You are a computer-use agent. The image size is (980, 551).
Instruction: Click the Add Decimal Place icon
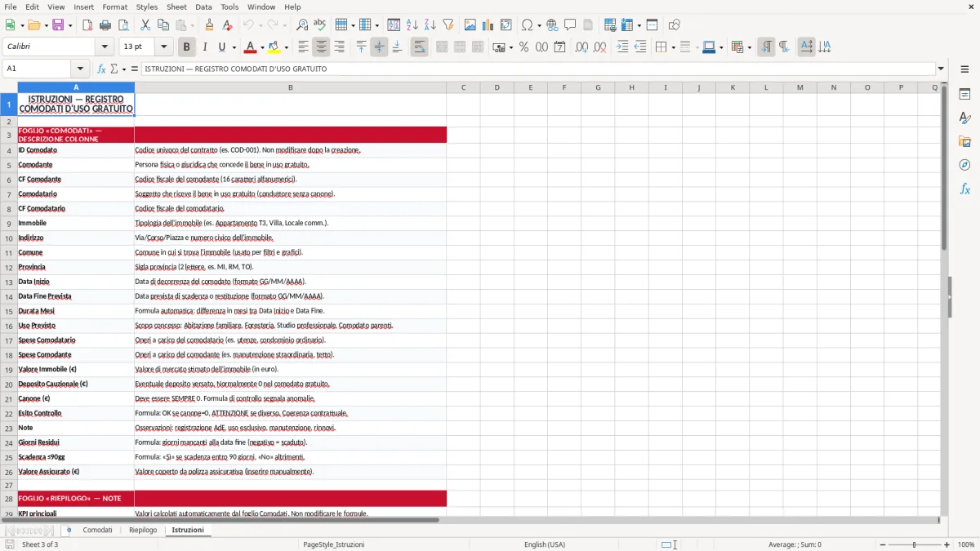581,47
